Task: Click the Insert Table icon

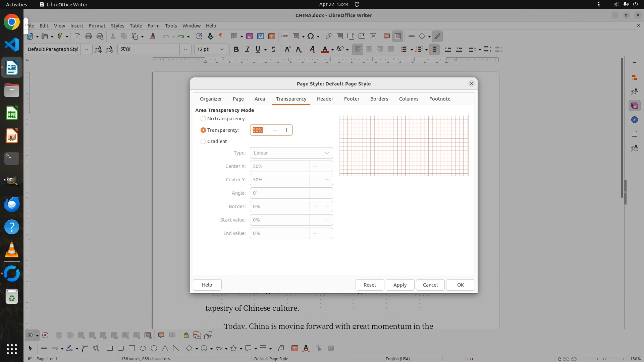Action: 234,36
